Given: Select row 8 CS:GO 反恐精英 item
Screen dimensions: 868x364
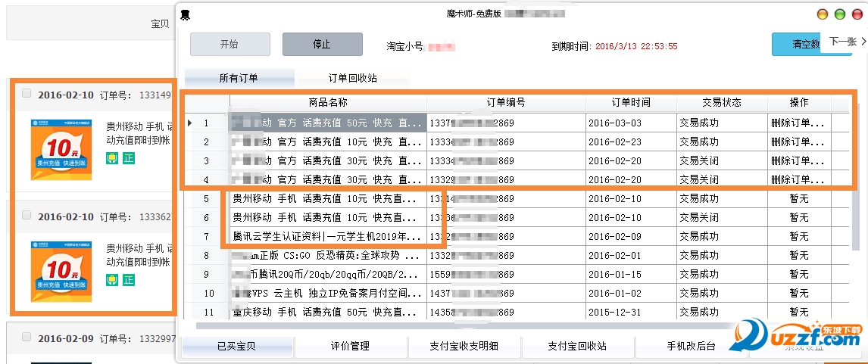Looking at the screenshot, I should coord(328,256).
